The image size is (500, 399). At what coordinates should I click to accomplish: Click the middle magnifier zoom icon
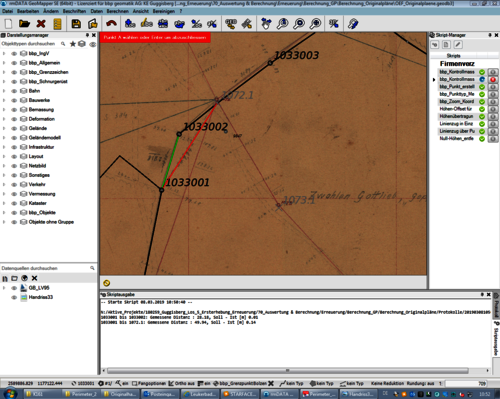click(x=299, y=24)
